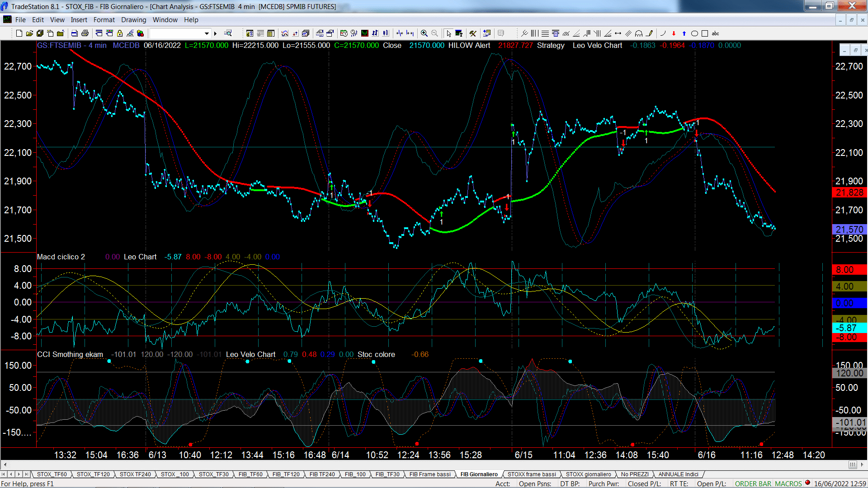Switch to the STOX_100 tab
The height and width of the screenshot is (488, 868).
[175, 474]
